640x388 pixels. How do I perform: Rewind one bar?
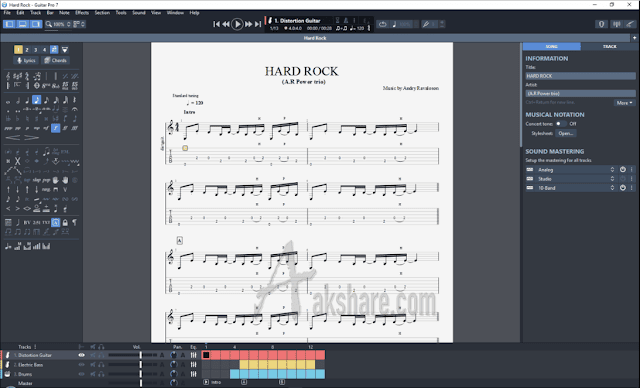tap(226, 24)
